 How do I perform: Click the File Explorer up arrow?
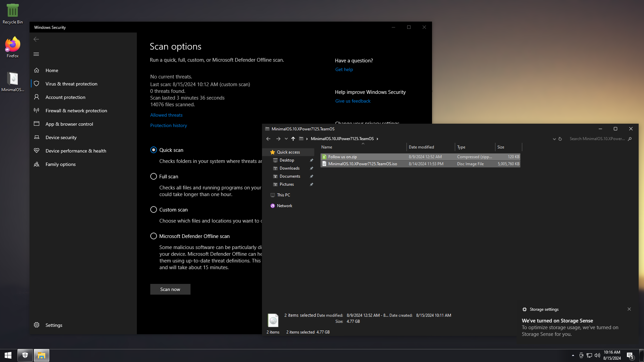point(293,139)
